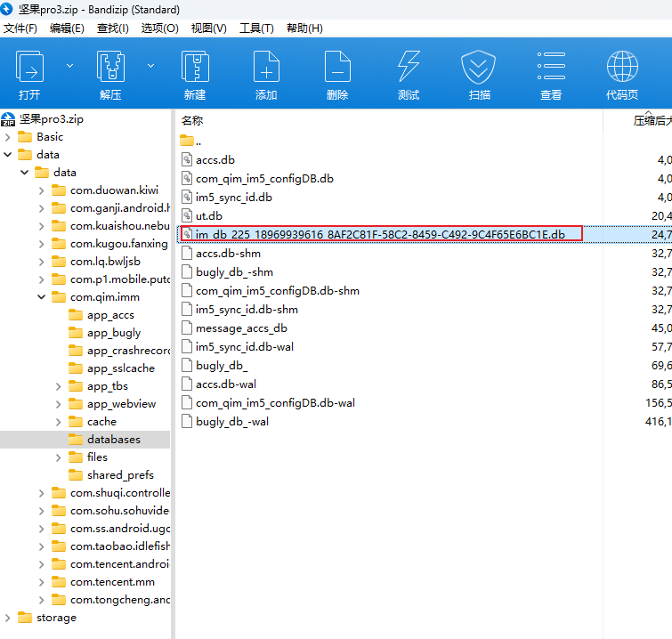Viewport: 672px width, 639px height.
Task: Click the bugly_db_-wal file icon
Action: [x=186, y=422]
